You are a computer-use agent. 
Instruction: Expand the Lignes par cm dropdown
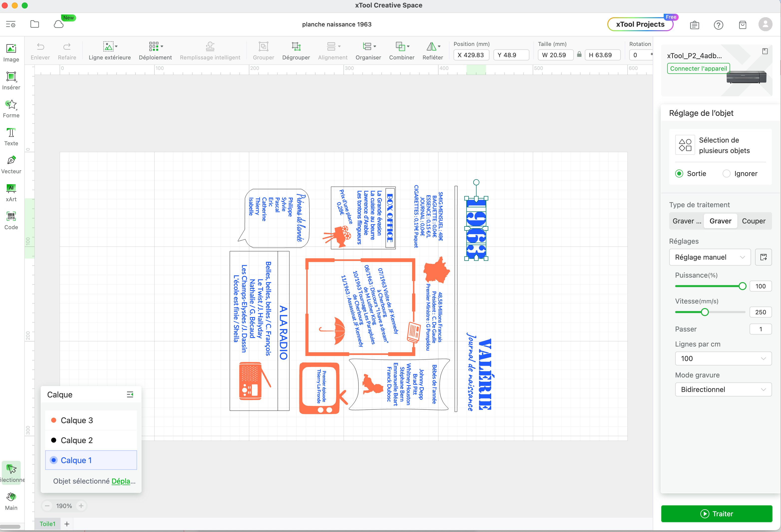pyautogui.click(x=723, y=358)
